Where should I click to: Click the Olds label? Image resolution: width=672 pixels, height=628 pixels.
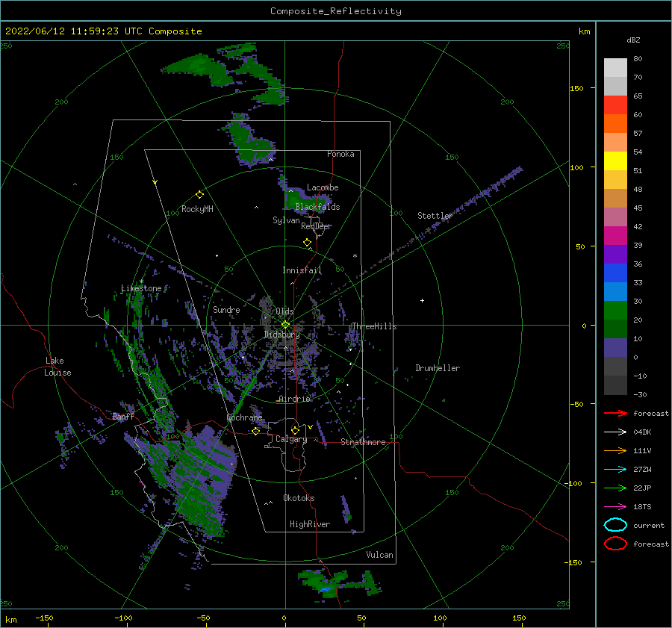pyautogui.click(x=284, y=311)
